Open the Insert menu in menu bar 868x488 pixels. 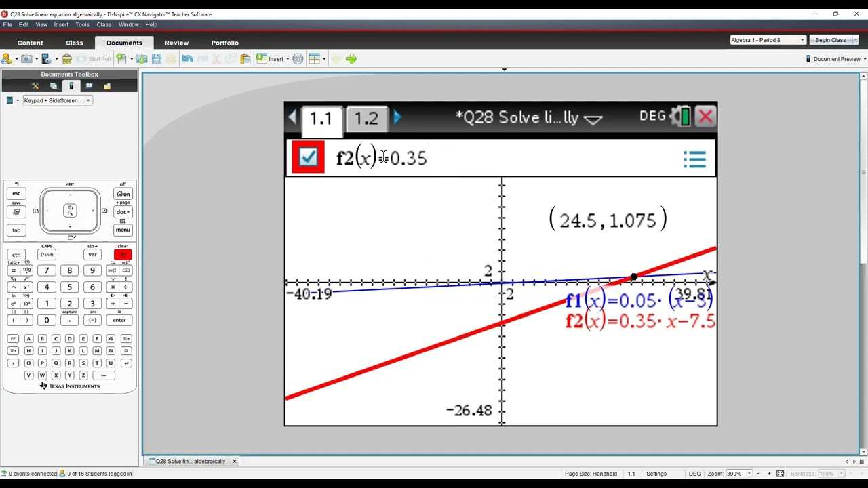(61, 24)
